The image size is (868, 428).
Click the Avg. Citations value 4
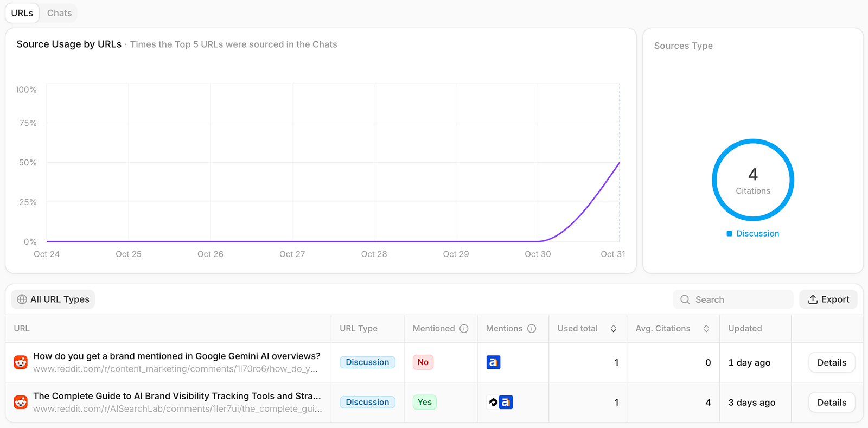(x=708, y=403)
